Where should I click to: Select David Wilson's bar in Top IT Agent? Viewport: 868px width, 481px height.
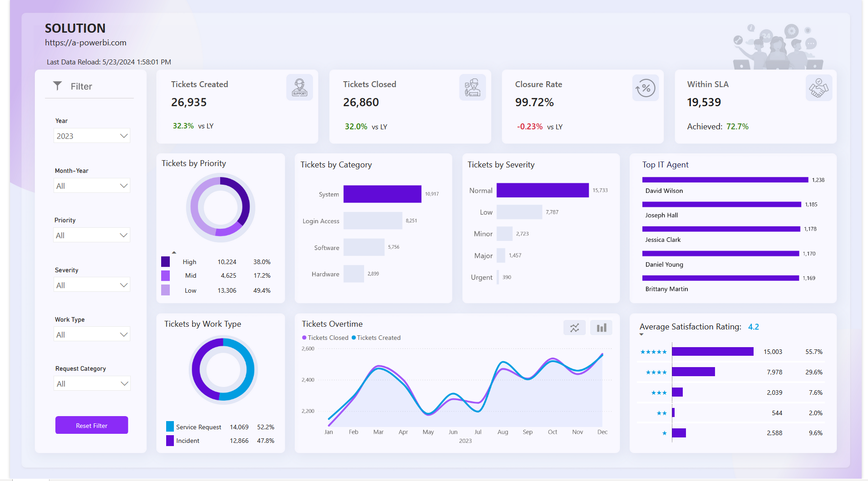[725, 180]
